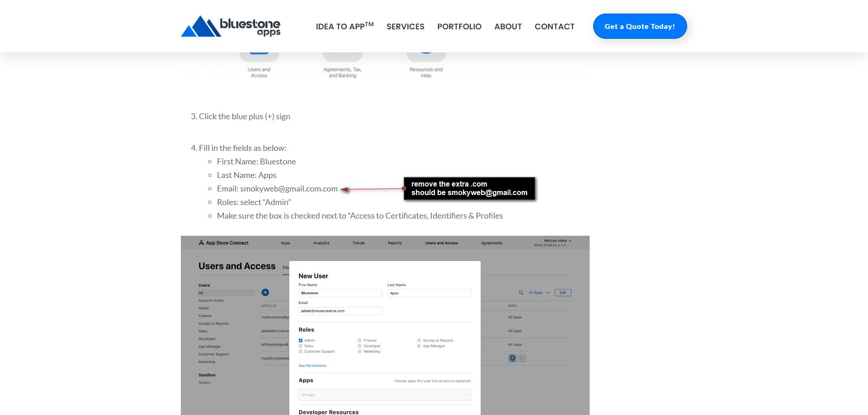Toggle the App Manager role checkbox
868x415 pixels.
[x=419, y=346]
